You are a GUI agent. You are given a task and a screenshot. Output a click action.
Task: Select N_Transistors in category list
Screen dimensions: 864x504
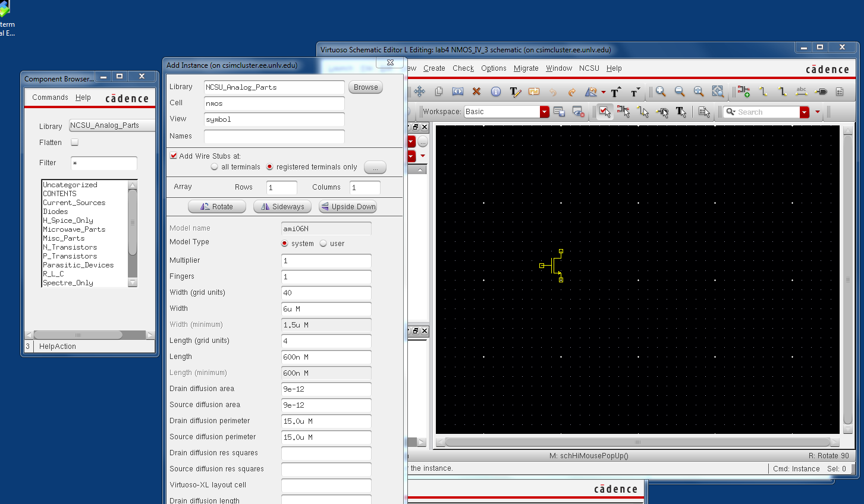(70, 247)
